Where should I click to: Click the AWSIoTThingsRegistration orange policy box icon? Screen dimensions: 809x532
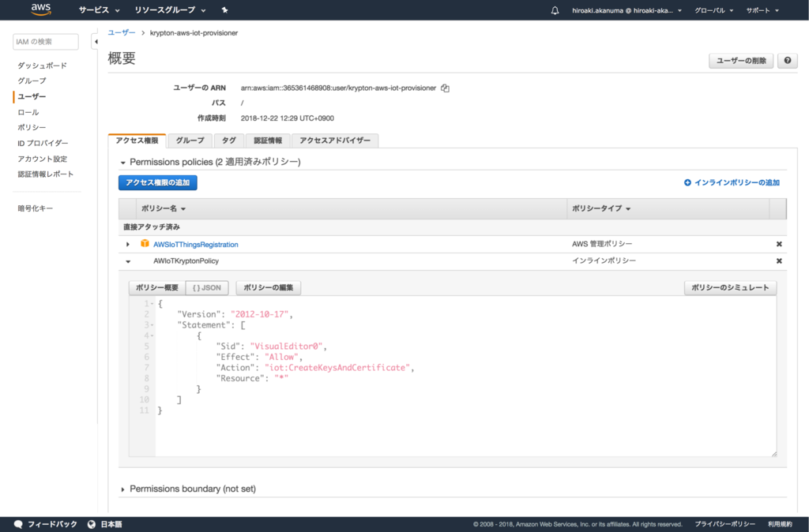145,243
